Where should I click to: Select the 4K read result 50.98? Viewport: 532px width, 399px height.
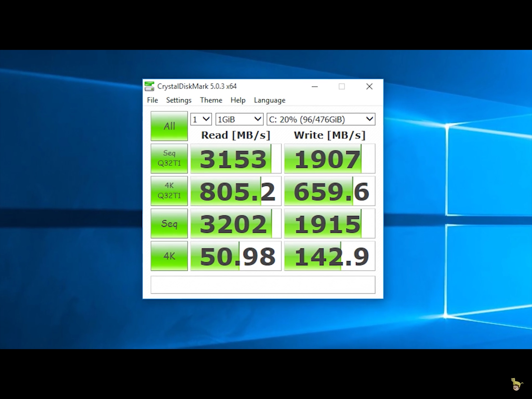[x=236, y=256]
